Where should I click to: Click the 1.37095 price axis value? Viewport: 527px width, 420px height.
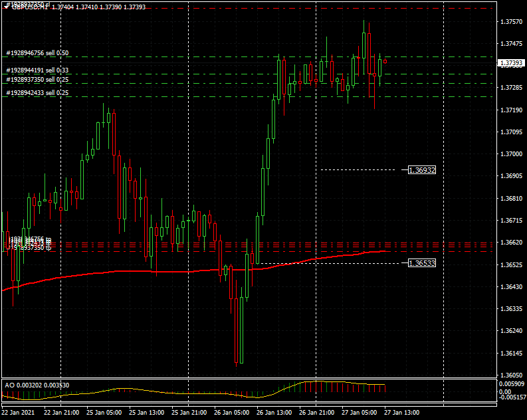512,132
